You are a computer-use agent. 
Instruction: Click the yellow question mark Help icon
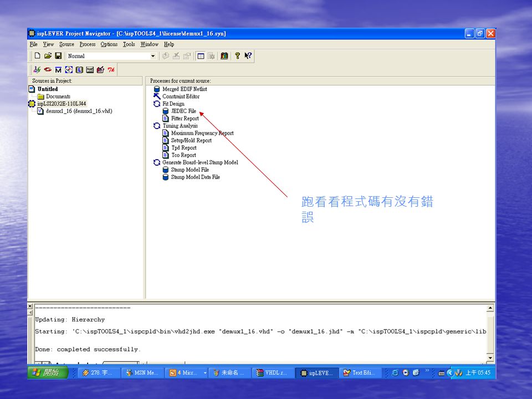pyautogui.click(x=238, y=55)
